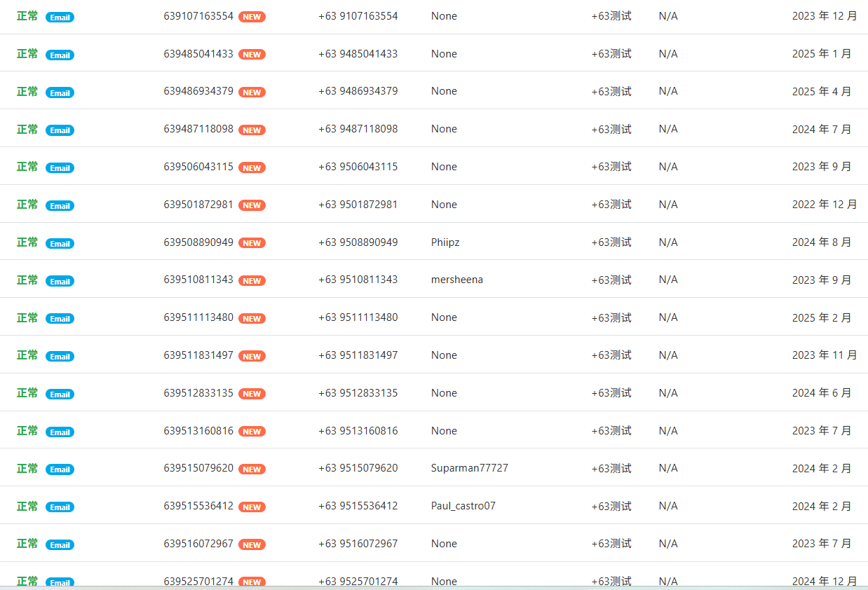Select the +63测试 label in the 639511831497 row
The width and height of the screenshot is (868, 590).
(611, 355)
